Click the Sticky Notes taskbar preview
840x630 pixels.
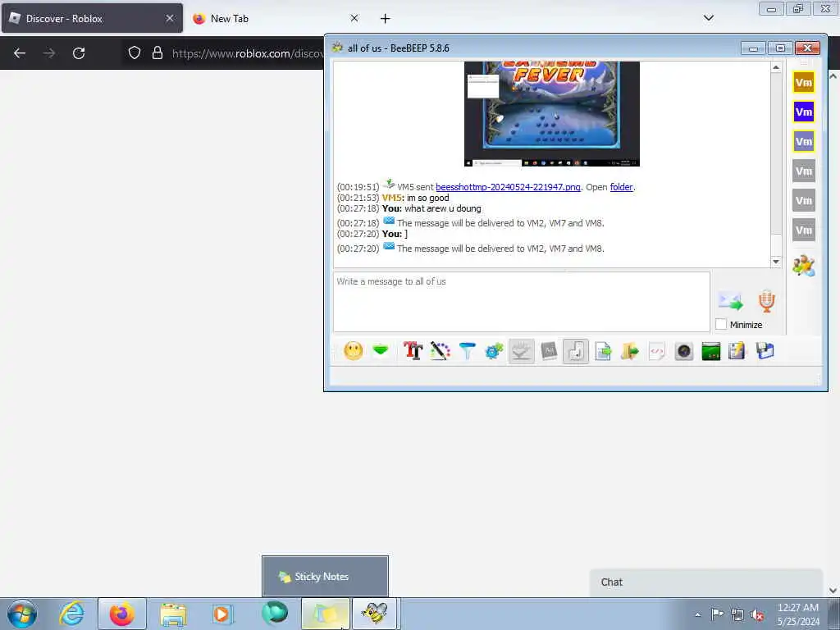pos(325,577)
